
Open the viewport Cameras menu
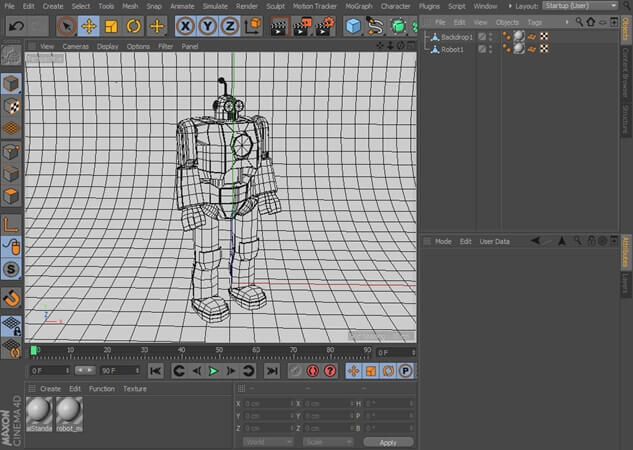pyautogui.click(x=75, y=46)
